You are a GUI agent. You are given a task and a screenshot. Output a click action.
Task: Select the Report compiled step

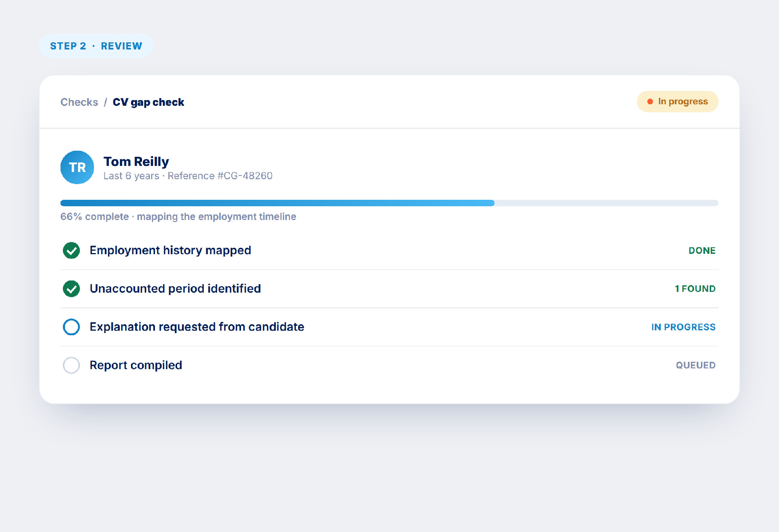pos(389,365)
